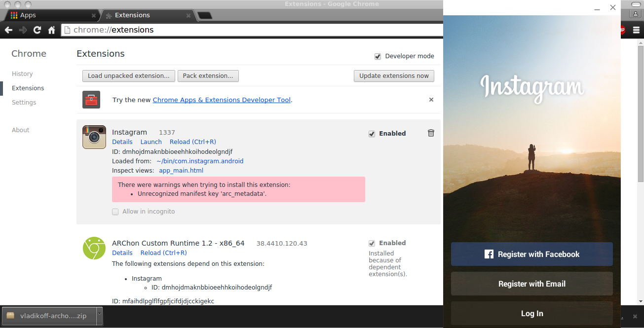Close the Instagram app window

[x=613, y=7]
